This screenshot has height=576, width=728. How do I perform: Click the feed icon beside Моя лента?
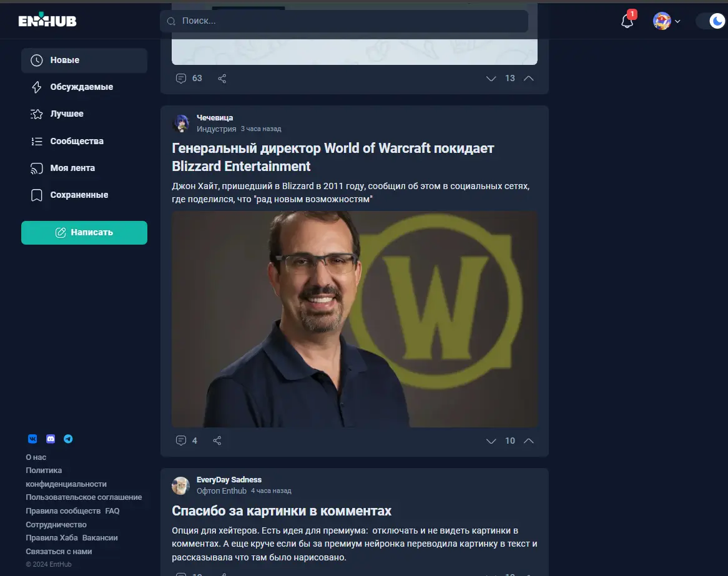[x=37, y=168]
